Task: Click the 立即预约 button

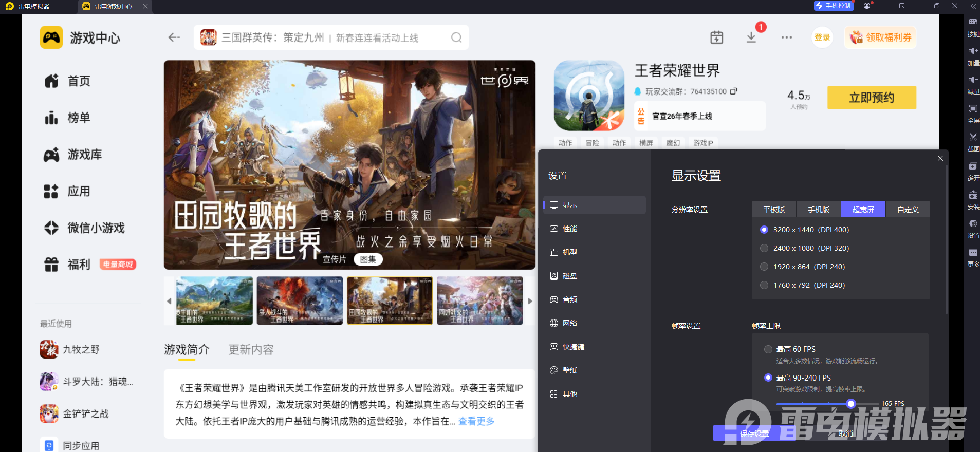Action: 872,98
